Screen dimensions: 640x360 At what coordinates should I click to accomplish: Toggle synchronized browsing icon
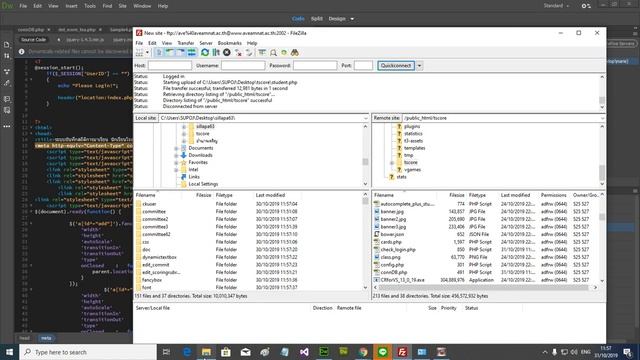click(x=284, y=53)
